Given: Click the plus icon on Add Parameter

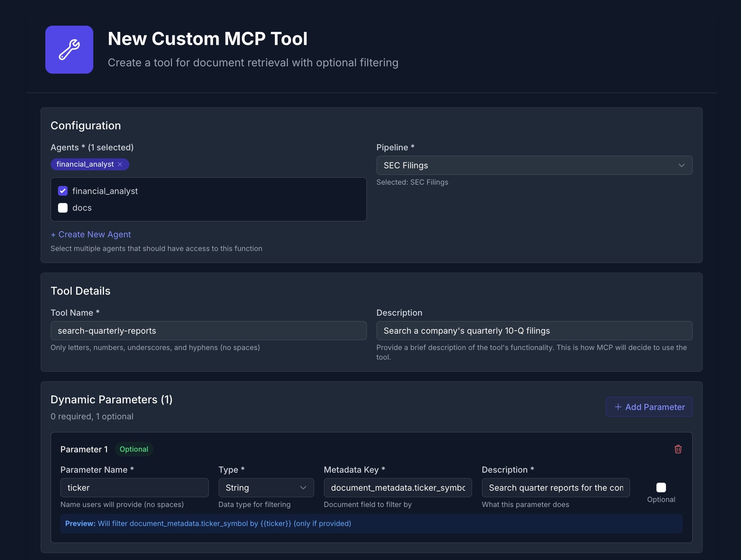Looking at the screenshot, I should (618, 407).
